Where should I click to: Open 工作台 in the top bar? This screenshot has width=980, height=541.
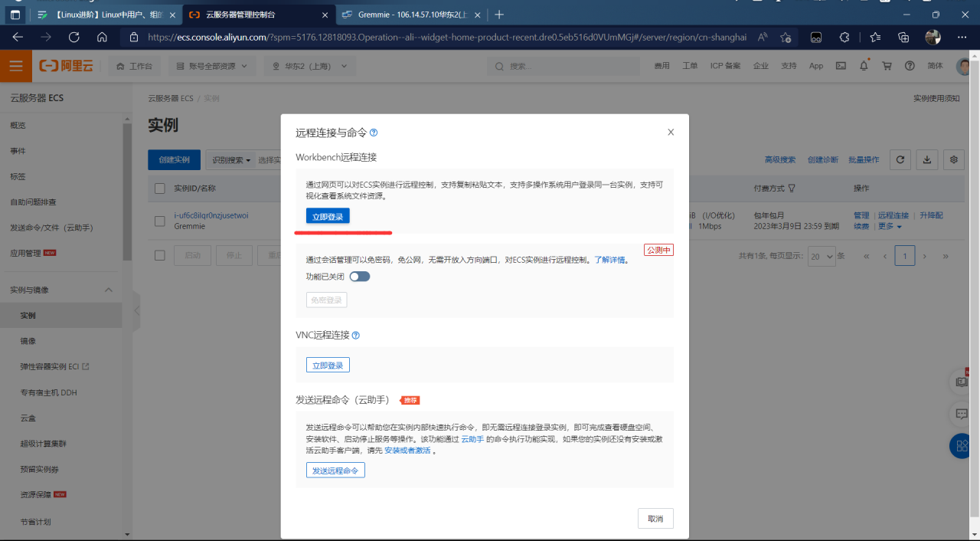[x=134, y=67]
